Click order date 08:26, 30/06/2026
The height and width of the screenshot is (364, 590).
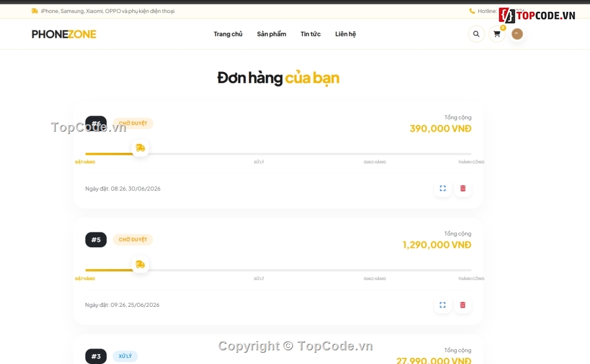click(x=123, y=189)
